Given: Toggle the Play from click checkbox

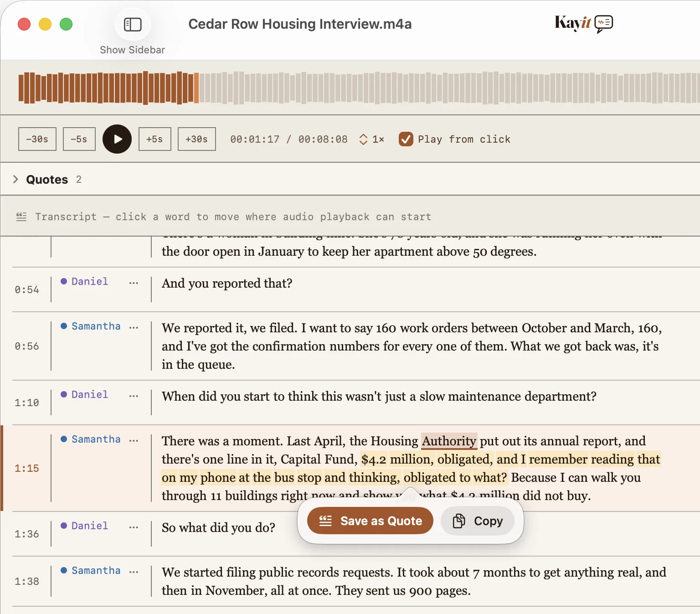Looking at the screenshot, I should (406, 139).
